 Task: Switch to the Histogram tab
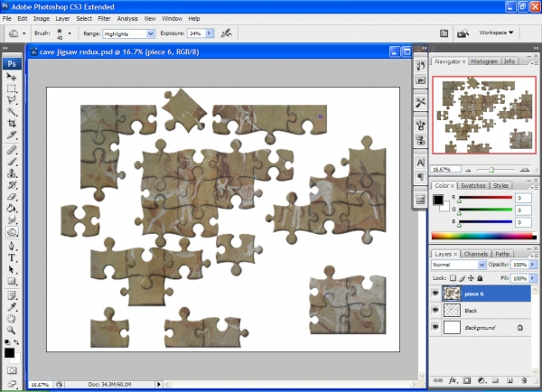484,61
